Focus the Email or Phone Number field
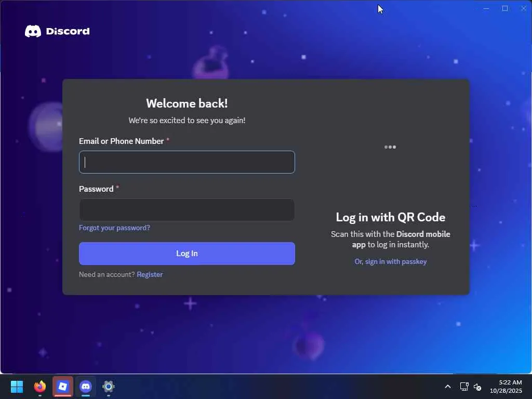Screen dimensions: 532x399 187,162
